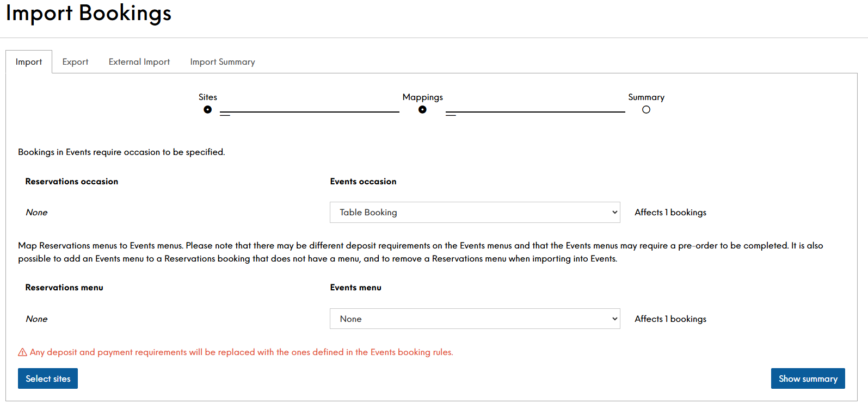Switch to the Export tab
This screenshot has height=404, width=868.
point(75,62)
